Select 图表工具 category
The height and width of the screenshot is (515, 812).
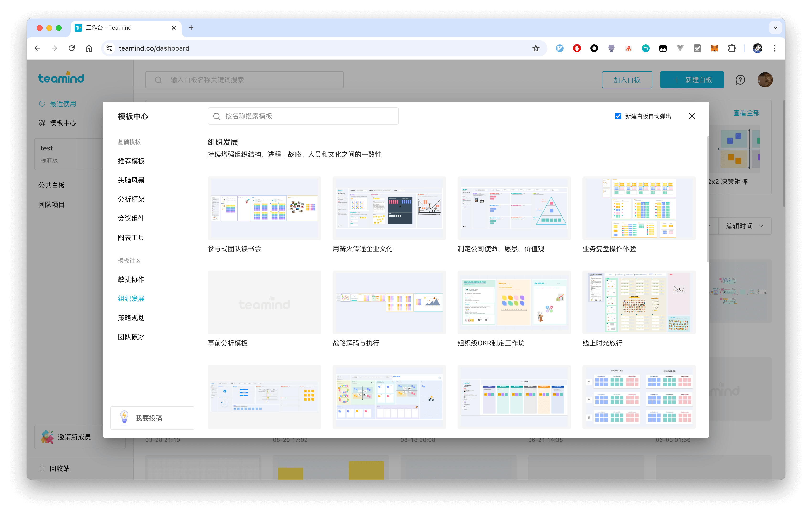(x=131, y=237)
